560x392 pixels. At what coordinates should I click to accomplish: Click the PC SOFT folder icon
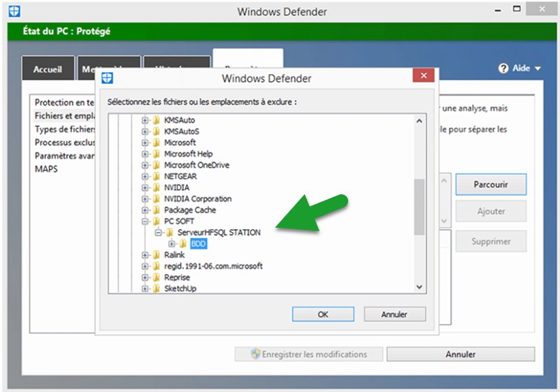click(157, 222)
